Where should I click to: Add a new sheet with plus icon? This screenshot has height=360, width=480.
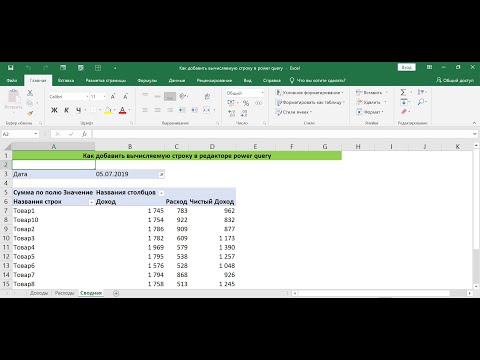point(116,293)
